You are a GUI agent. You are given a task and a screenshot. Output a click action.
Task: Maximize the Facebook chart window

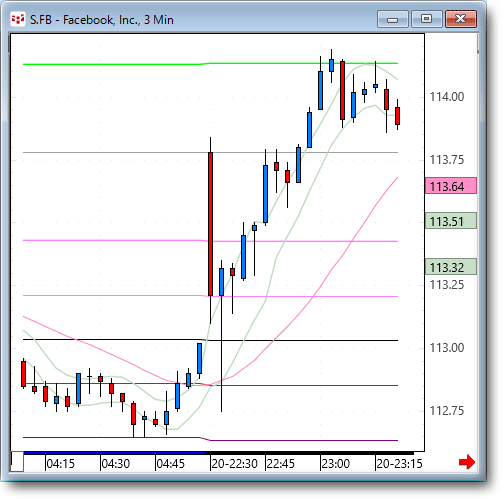(427, 19)
